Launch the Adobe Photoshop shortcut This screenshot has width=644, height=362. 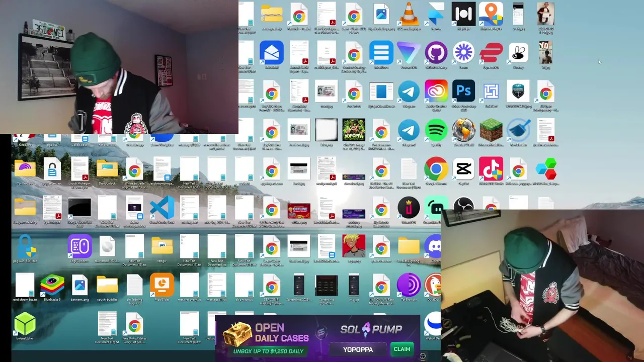pos(463,92)
